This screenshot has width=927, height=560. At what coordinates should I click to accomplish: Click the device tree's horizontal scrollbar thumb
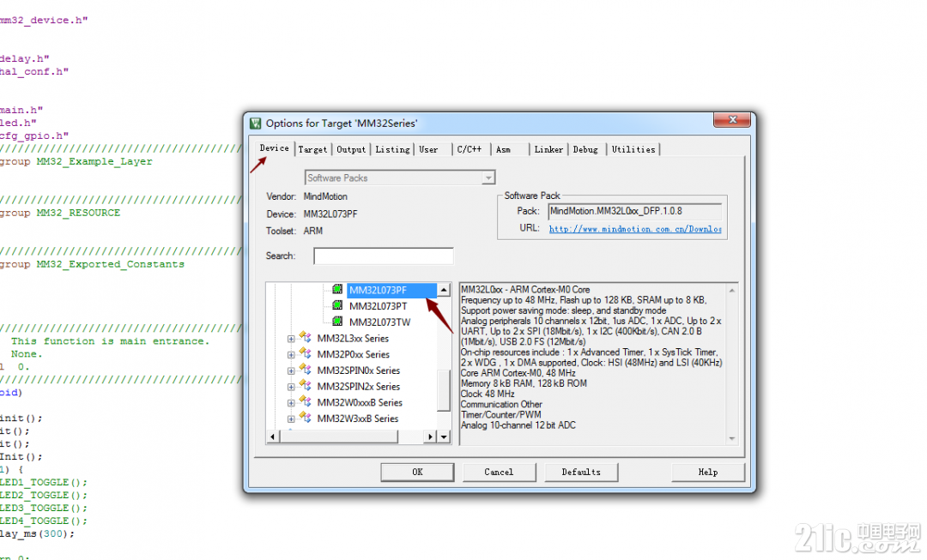tap(339, 437)
